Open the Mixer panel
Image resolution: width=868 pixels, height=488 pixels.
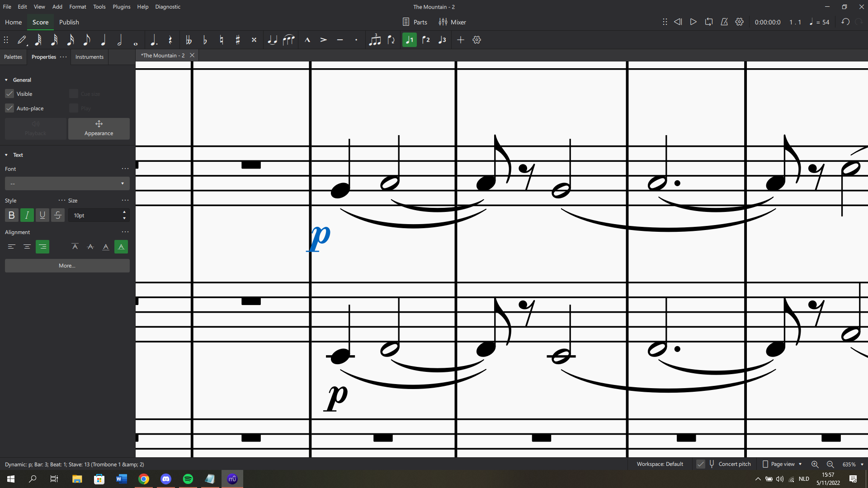[452, 22]
